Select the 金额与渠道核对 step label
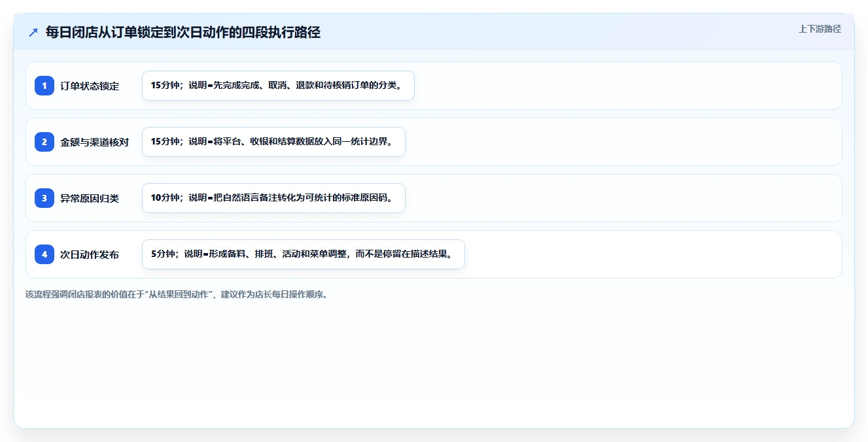The width and height of the screenshot is (868, 442). (x=94, y=142)
